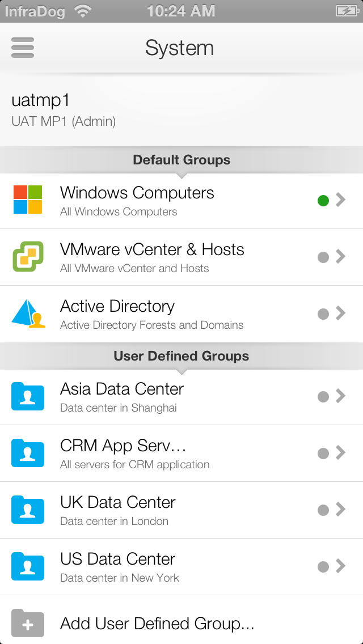Click the green status dot for Windows Computers
The height and width of the screenshot is (644, 363).
323,201
